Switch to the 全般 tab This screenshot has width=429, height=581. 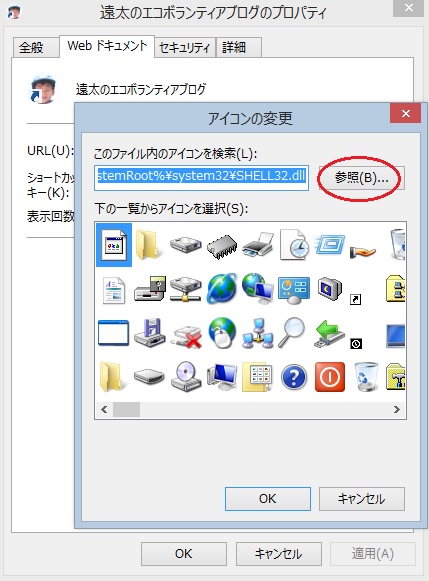pyautogui.click(x=36, y=47)
